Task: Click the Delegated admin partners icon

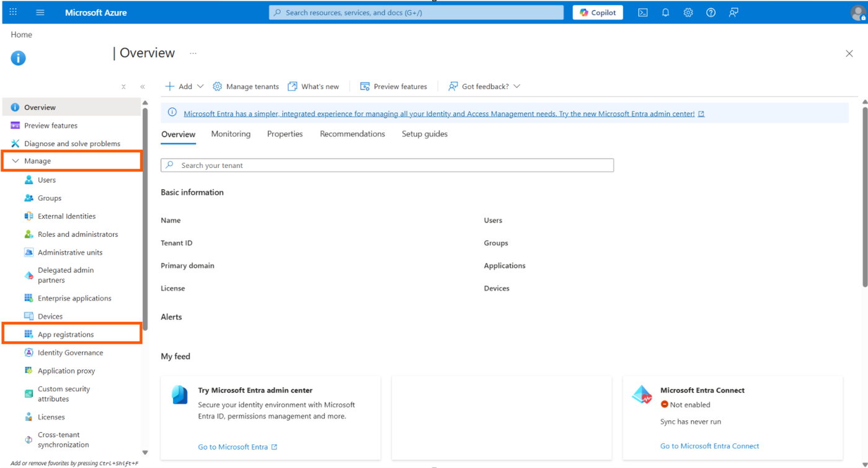Action: point(29,275)
